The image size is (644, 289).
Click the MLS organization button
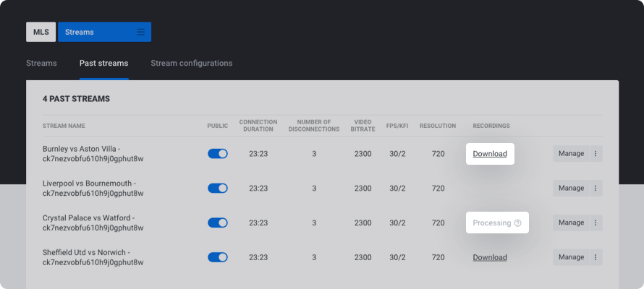point(41,32)
